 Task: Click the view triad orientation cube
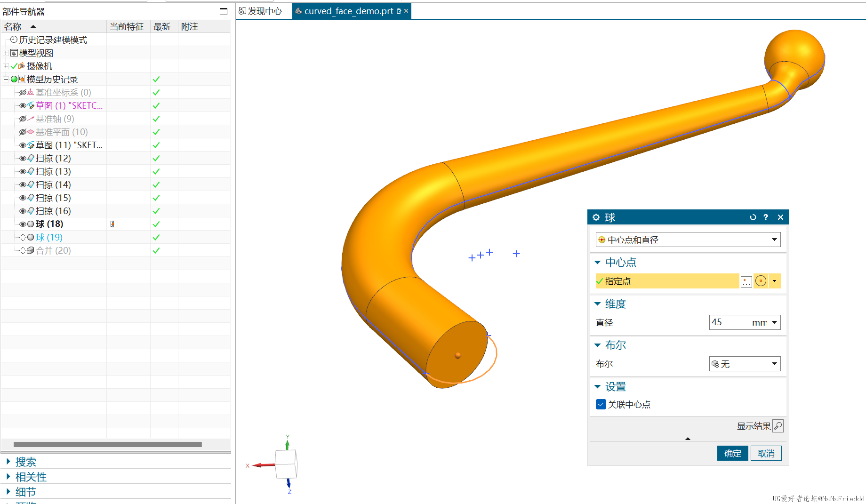(x=286, y=464)
